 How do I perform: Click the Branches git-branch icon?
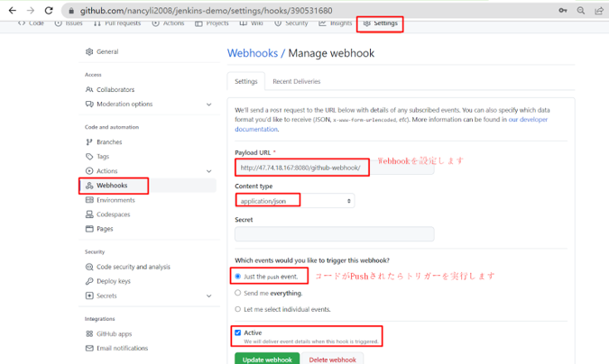[x=89, y=142]
